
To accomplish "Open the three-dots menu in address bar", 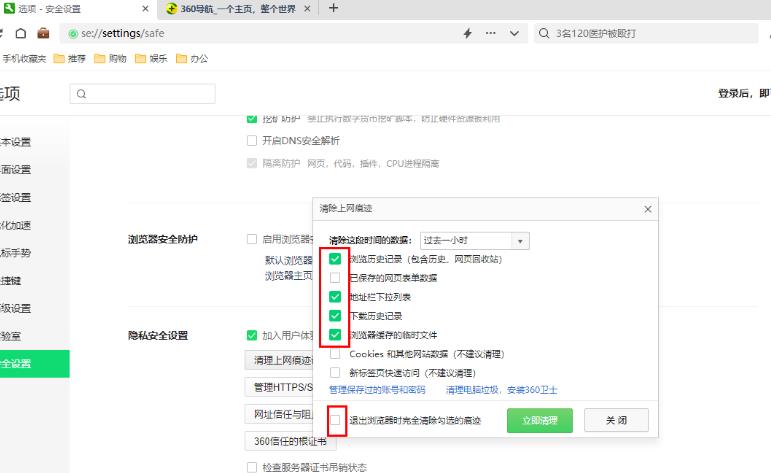I will click(490, 33).
